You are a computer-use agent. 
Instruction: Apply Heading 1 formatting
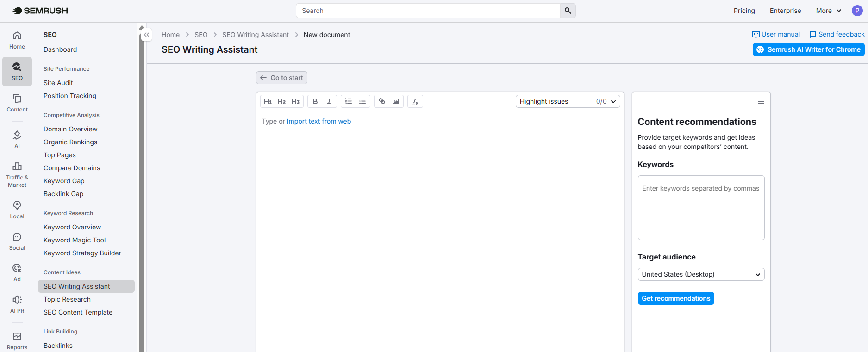click(x=268, y=101)
